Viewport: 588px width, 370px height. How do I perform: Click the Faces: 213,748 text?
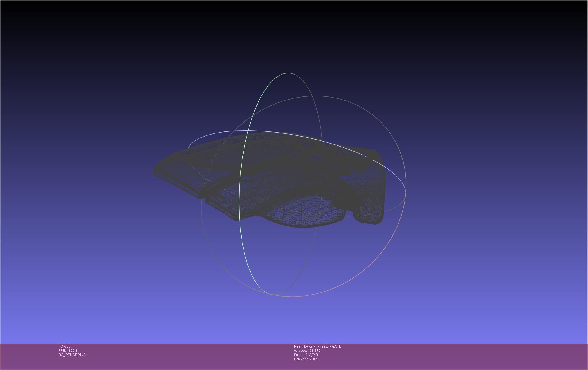pyautogui.click(x=306, y=355)
